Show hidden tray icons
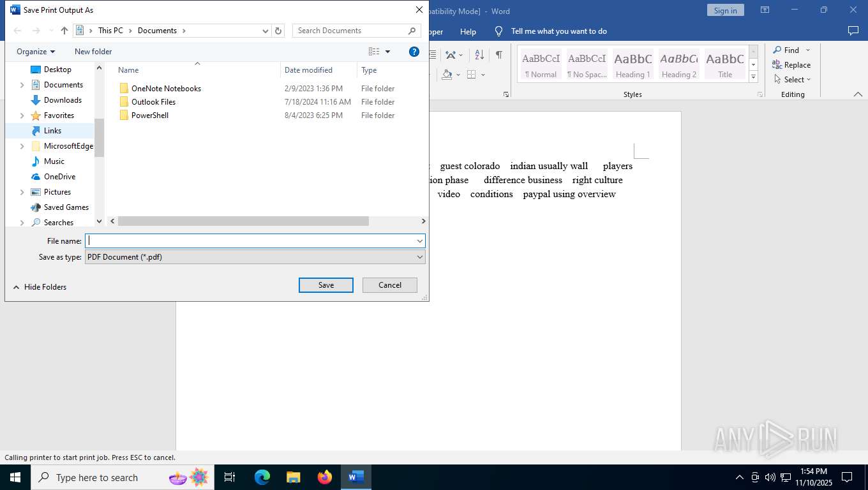 pos(740,477)
